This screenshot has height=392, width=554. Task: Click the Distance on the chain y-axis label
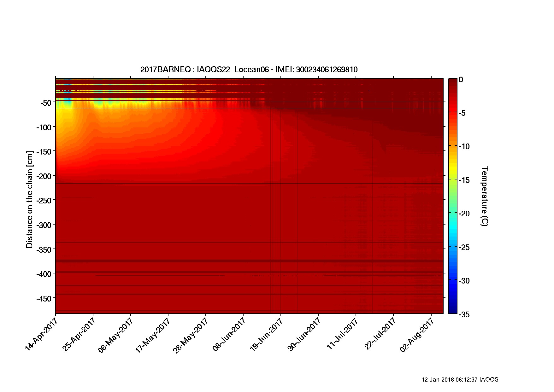coord(29,199)
